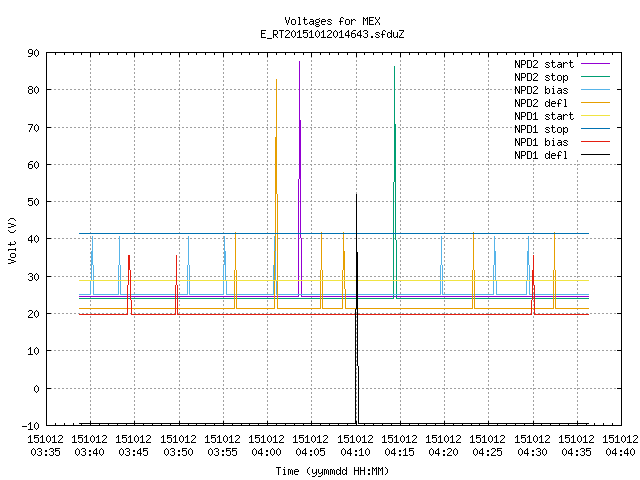The height and width of the screenshot is (480, 640).
Task: Click the x-axis tick label 04:20
Action: coord(444,452)
